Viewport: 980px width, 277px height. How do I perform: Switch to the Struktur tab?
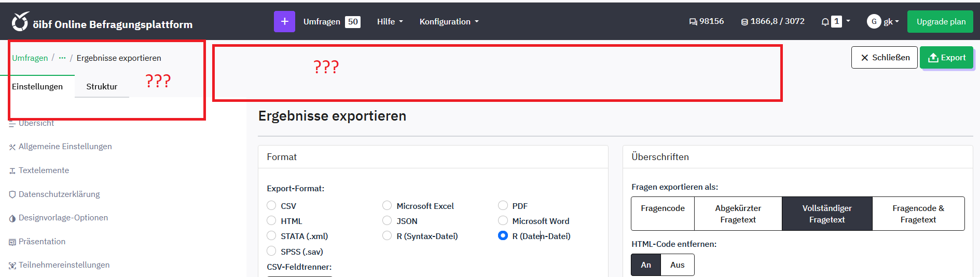102,87
